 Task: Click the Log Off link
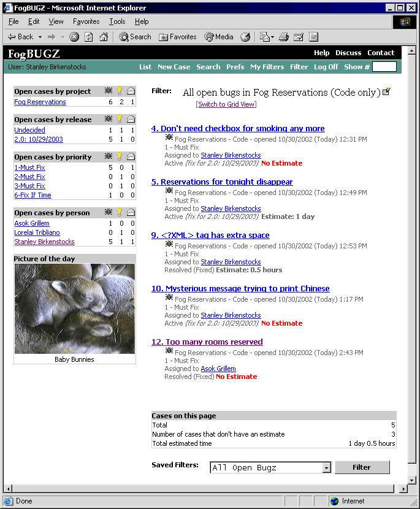[326, 67]
